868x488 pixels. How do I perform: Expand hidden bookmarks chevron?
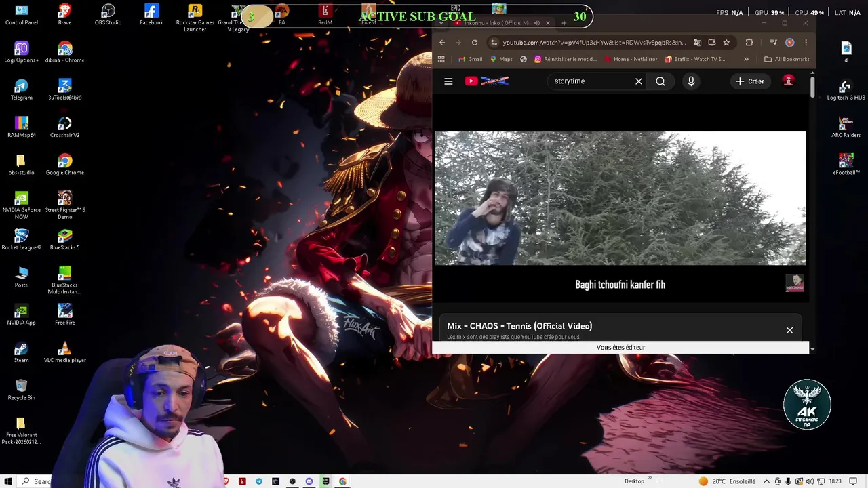click(x=746, y=59)
